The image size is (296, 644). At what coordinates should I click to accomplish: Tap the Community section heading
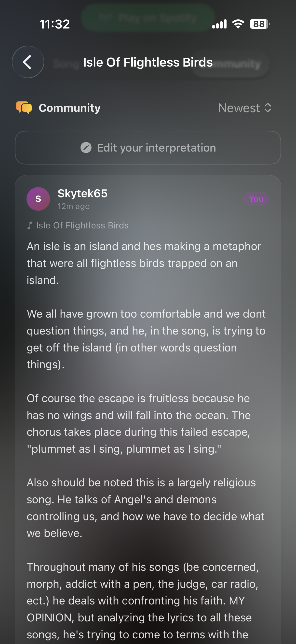pos(69,108)
